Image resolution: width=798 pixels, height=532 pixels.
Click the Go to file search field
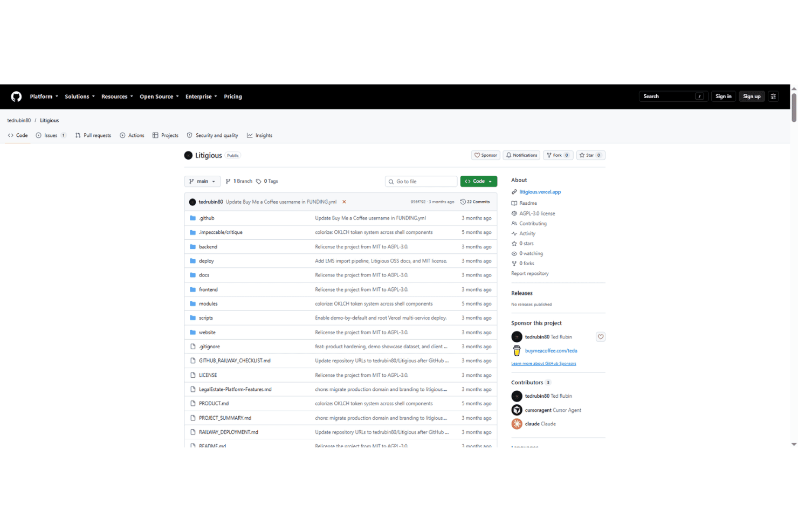pyautogui.click(x=421, y=182)
